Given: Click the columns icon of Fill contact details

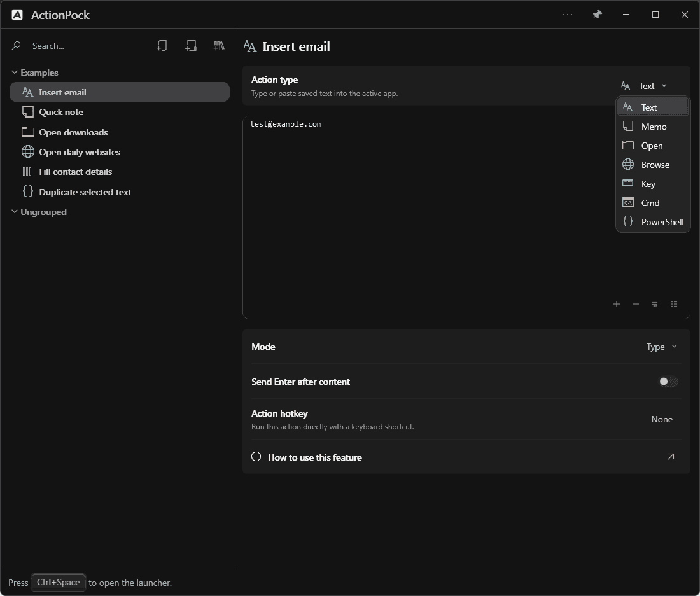Looking at the screenshot, I should 27,172.
